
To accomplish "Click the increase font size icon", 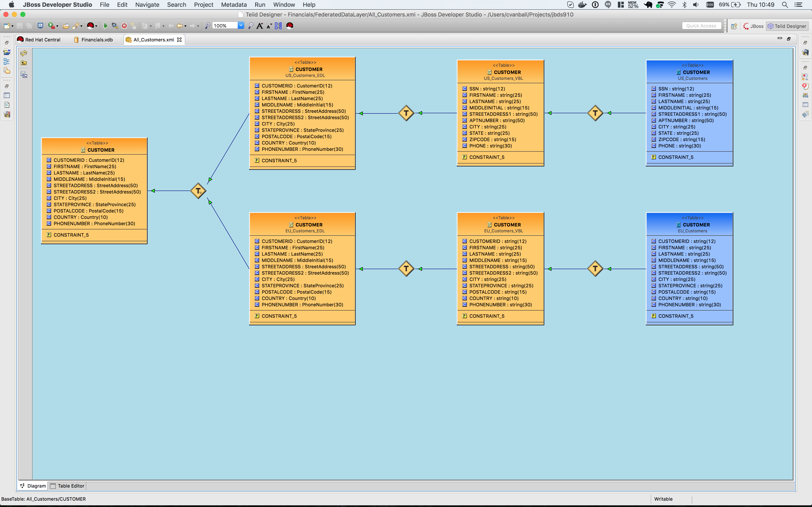I will coord(260,26).
